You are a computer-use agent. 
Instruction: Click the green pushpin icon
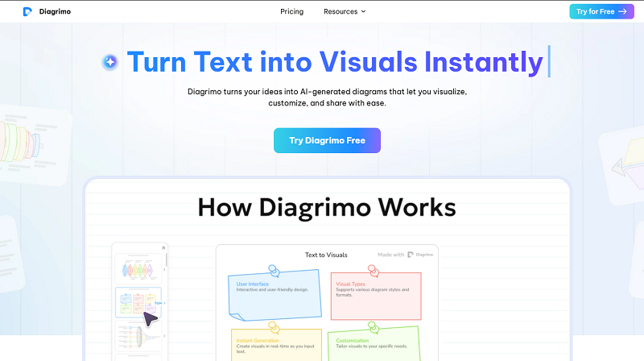pos(374,327)
